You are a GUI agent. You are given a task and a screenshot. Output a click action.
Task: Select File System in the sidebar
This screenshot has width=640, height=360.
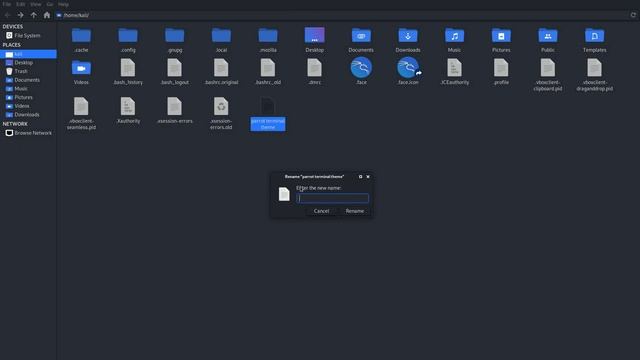[28, 36]
